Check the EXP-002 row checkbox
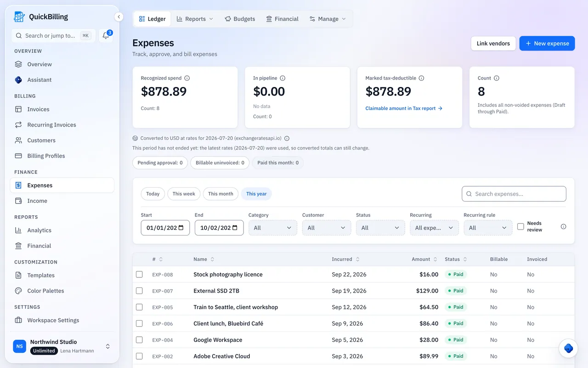Screen dimensions: 588x368 (x=139, y=356)
